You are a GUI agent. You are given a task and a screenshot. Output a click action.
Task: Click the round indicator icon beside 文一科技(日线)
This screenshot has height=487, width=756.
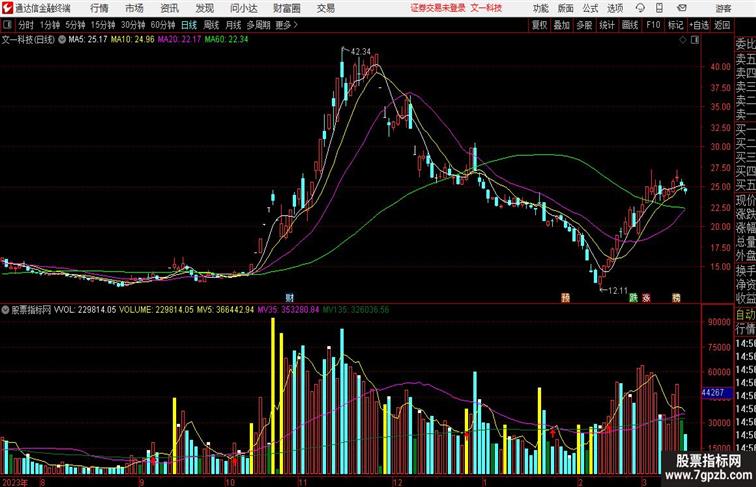click(x=62, y=40)
